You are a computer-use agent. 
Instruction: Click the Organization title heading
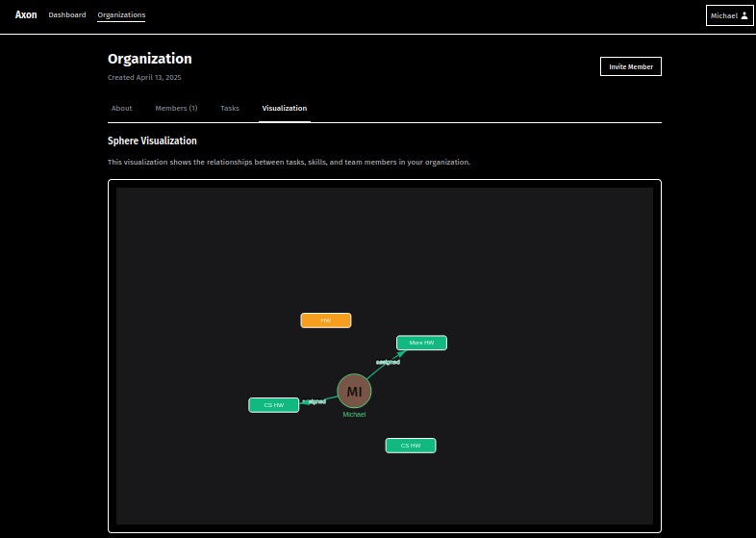point(149,59)
